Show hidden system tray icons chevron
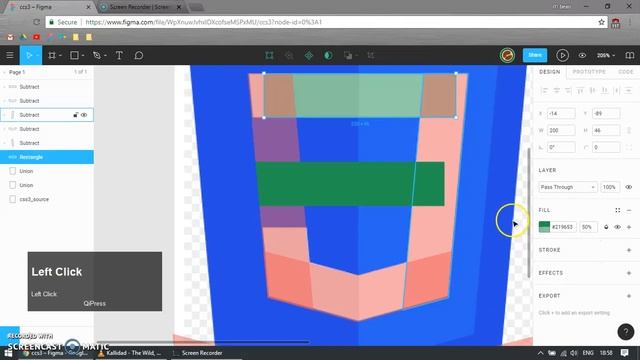 pyautogui.click(x=540, y=353)
